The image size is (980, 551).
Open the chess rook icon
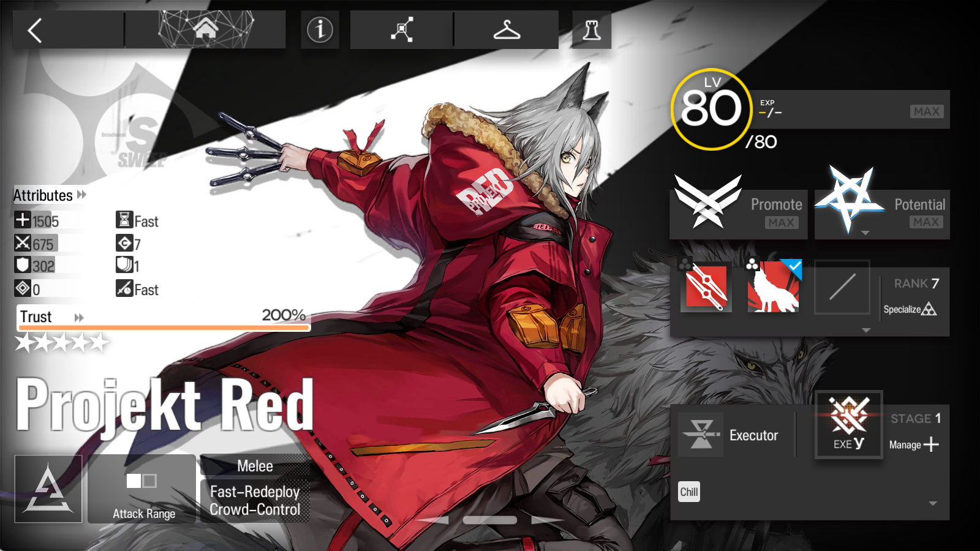(x=592, y=29)
